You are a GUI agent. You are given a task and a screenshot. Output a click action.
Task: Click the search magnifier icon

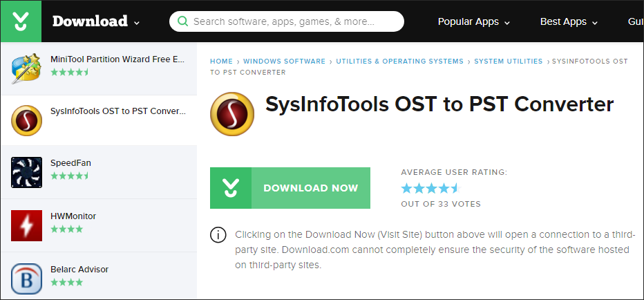(x=182, y=21)
